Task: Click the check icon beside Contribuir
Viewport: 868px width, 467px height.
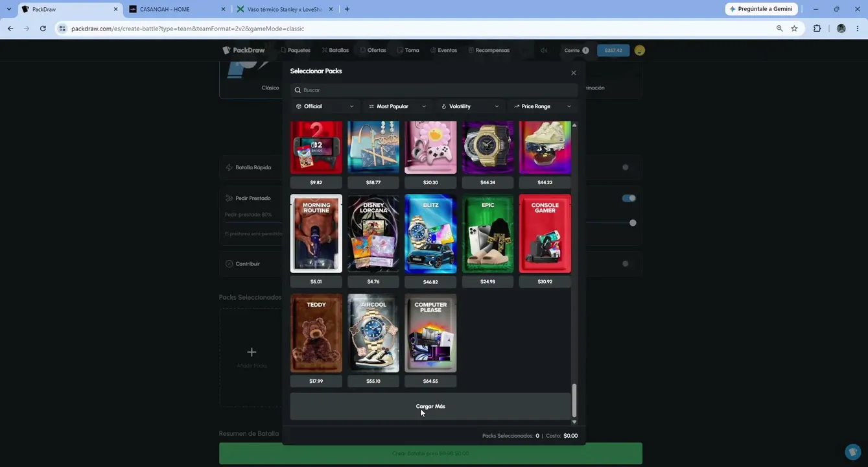Action: tap(229, 264)
